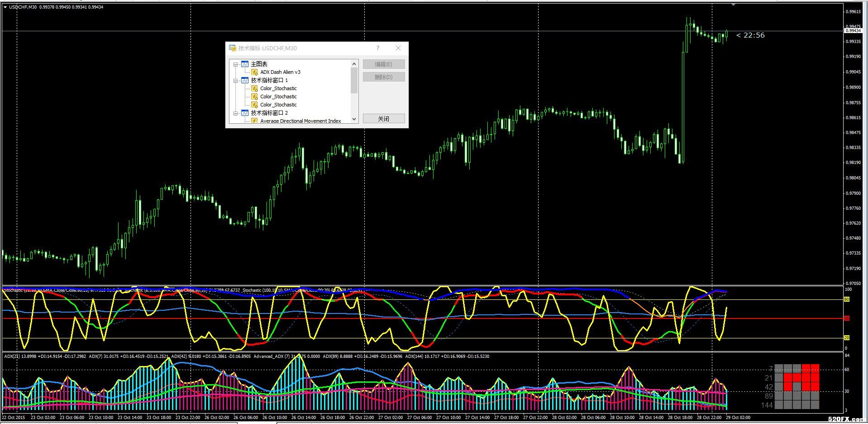This screenshot has height=424, width=868.
Task: Click the ADX Dash Alien v3 indicator icon
Action: [255, 72]
